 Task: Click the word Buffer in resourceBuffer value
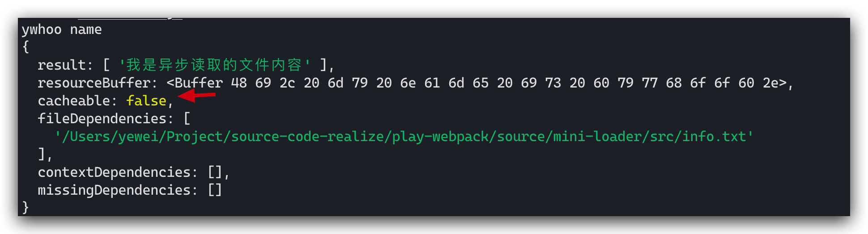[x=199, y=83]
